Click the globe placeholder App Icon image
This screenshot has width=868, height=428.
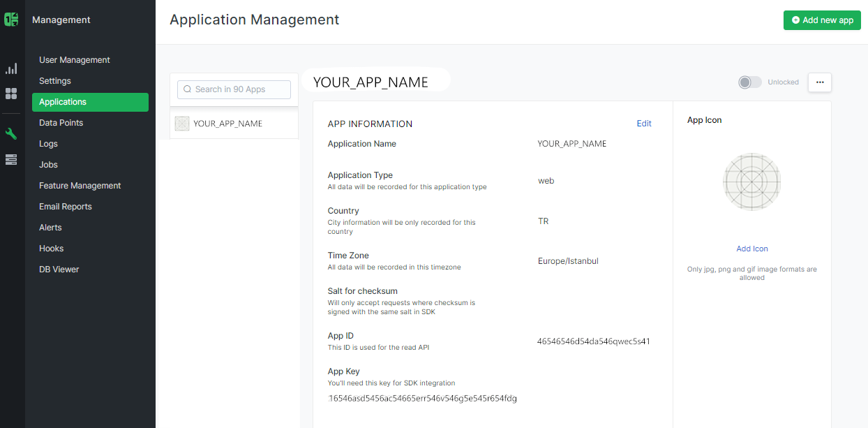coord(751,182)
